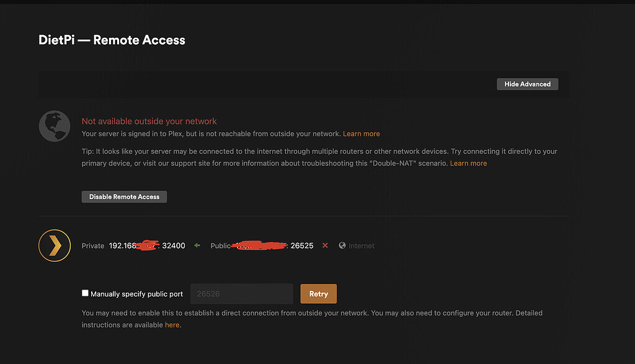This screenshot has width=635, height=364.
Task: Click the Internet globe icon
Action: pyautogui.click(x=342, y=246)
